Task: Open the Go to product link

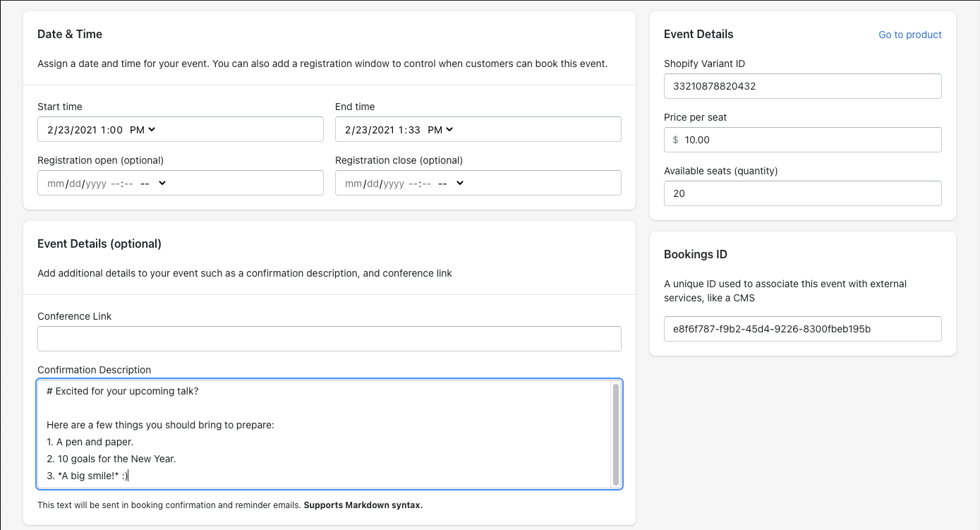Action: point(909,35)
